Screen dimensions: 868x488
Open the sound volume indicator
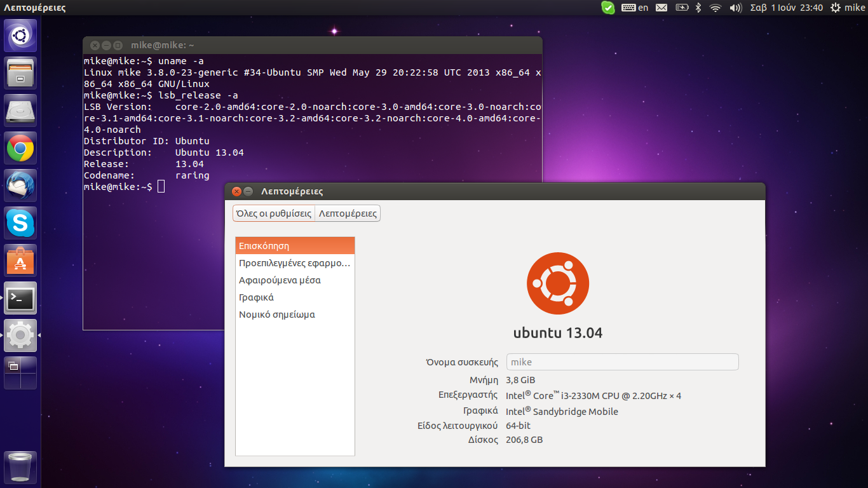click(736, 8)
